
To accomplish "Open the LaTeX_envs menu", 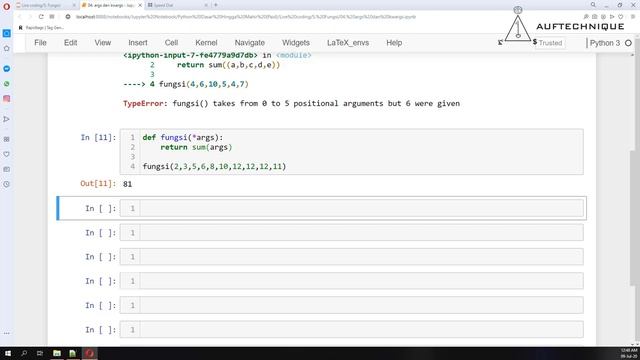I will (x=348, y=43).
